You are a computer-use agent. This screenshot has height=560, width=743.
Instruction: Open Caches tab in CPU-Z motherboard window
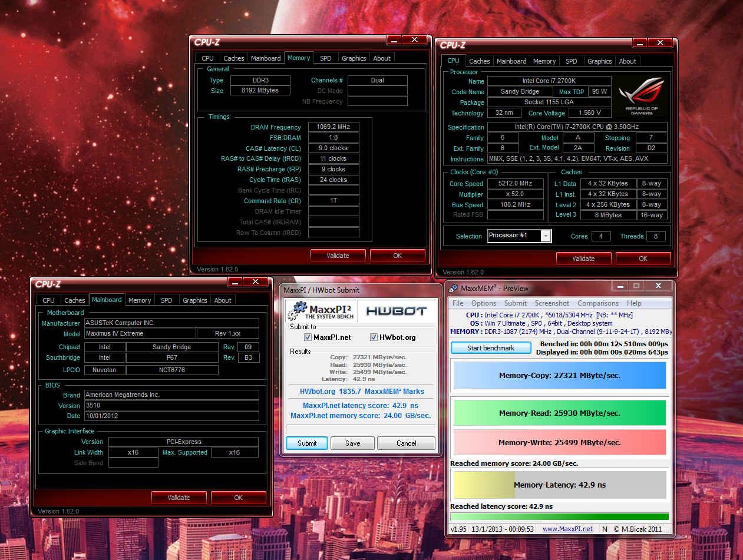pos(75,300)
